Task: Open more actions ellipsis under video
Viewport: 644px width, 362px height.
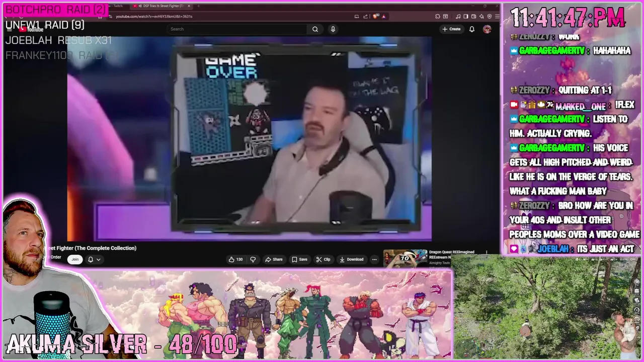Action: pyautogui.click(x=374, y=259)
